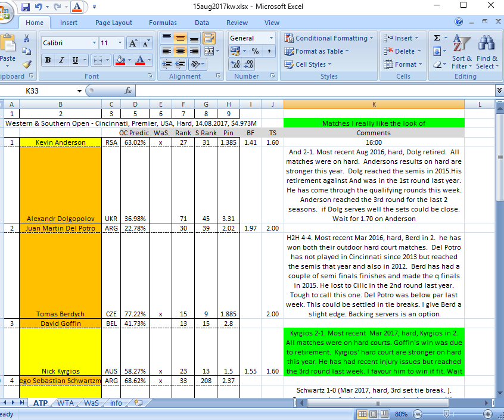
Task: Toggle Center horizontal alignment
Action: click(181, 51)
